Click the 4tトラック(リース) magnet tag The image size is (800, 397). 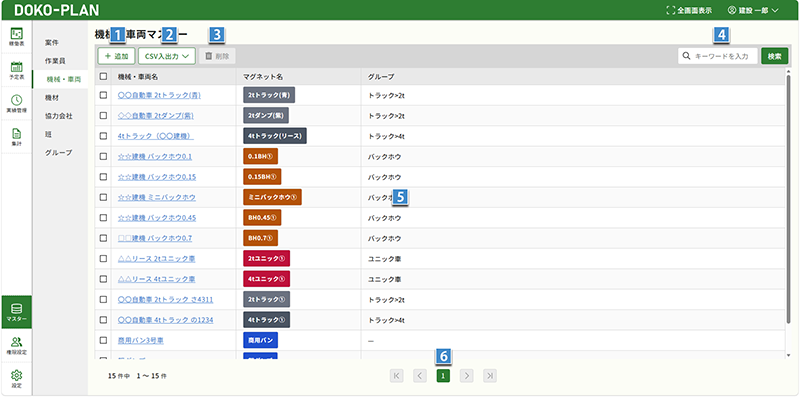tap(275, 136)
